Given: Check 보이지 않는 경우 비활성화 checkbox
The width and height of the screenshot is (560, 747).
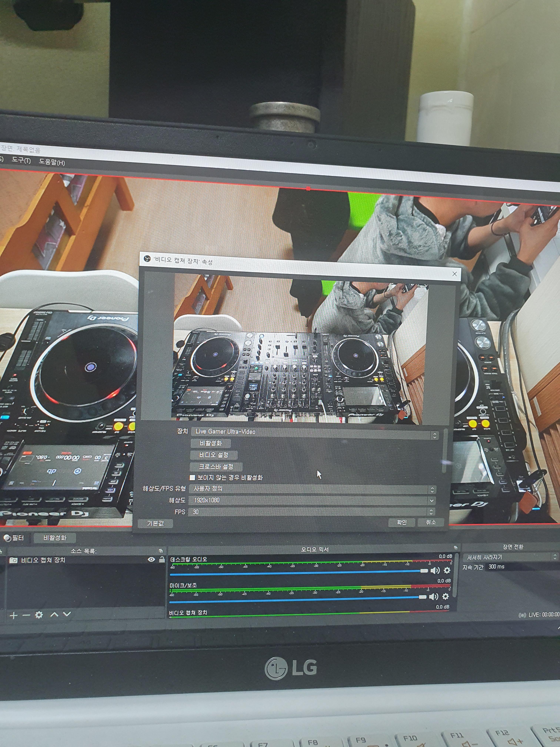Looking at the screenshot, I should 192,477.
